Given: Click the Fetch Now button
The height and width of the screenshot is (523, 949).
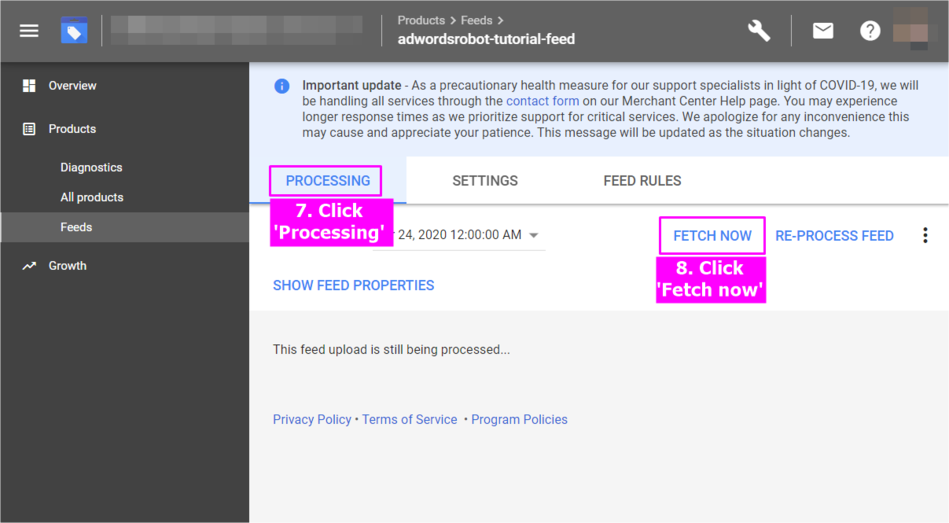Looking at the screenshot, I should click(712, 236).
